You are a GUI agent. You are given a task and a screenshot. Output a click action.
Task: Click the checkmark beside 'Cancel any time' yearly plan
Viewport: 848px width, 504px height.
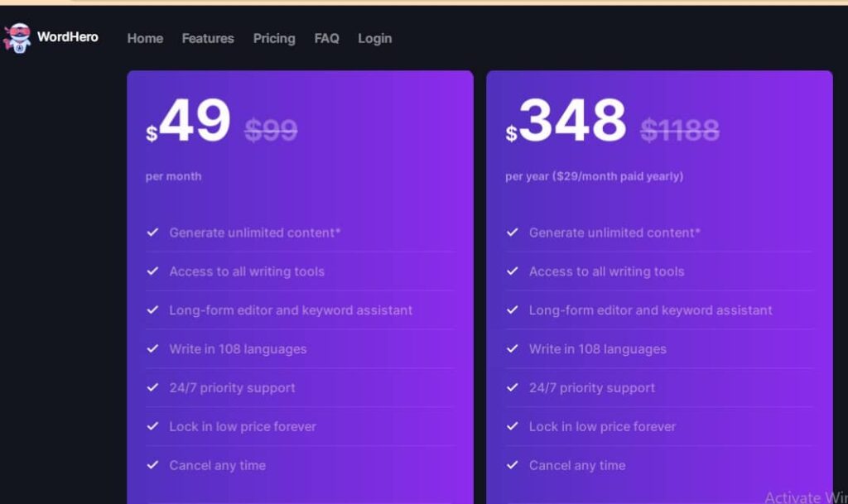click(513, 465)
